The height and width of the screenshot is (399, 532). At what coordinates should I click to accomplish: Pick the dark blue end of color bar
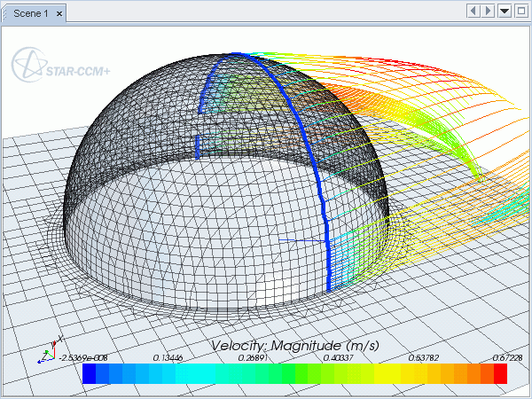[90, 374]
